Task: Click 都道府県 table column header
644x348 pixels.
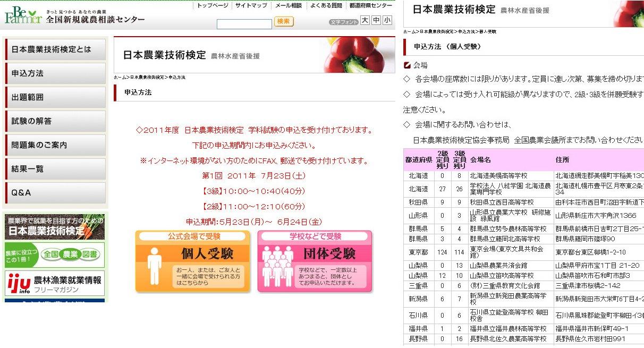Action: (419, 159)
